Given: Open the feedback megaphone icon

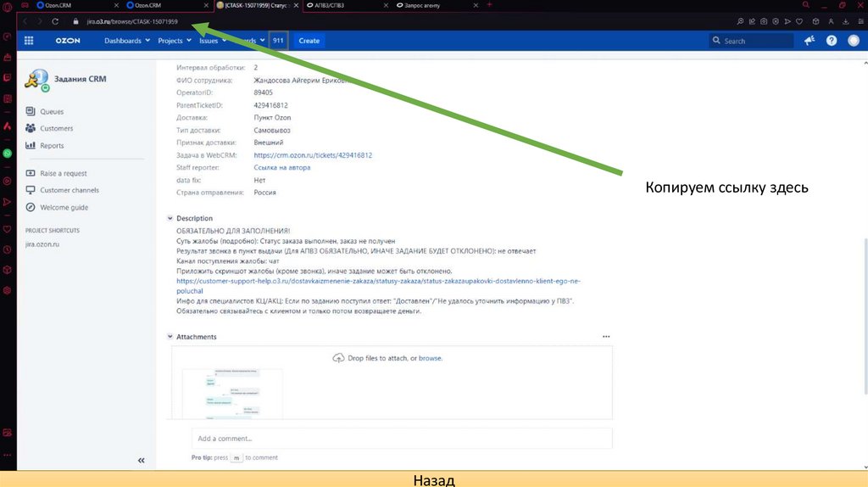Looking at the screenshot, I should [810, 41].
